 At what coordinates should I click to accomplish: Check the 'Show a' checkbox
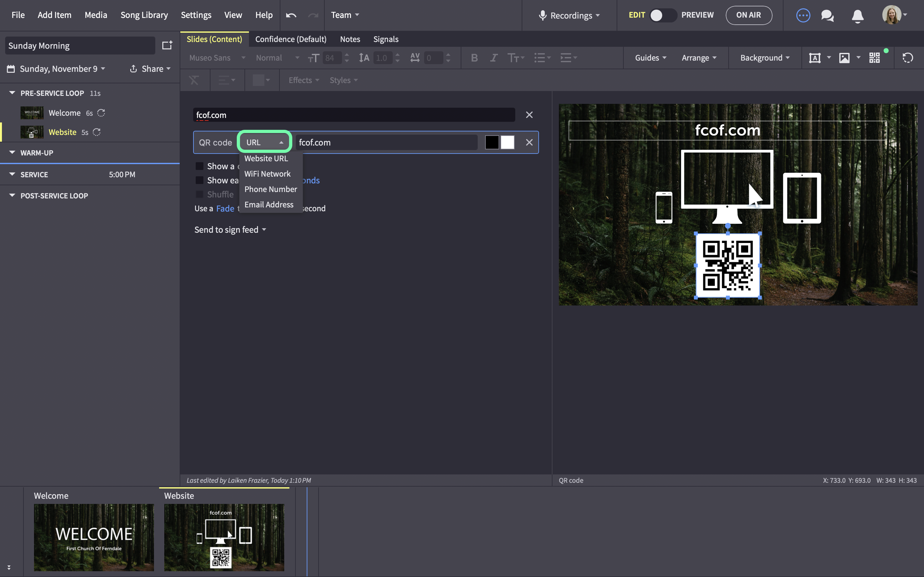point(199,166)
